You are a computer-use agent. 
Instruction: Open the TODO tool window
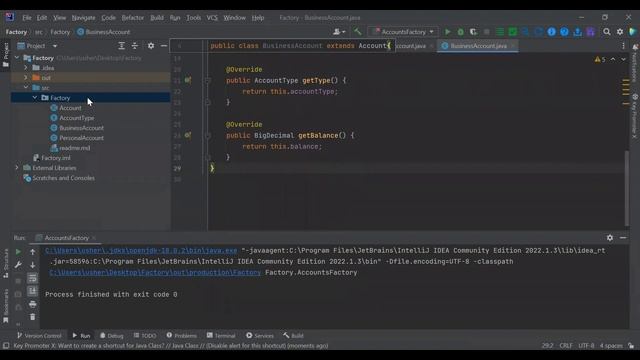[145, 336]
